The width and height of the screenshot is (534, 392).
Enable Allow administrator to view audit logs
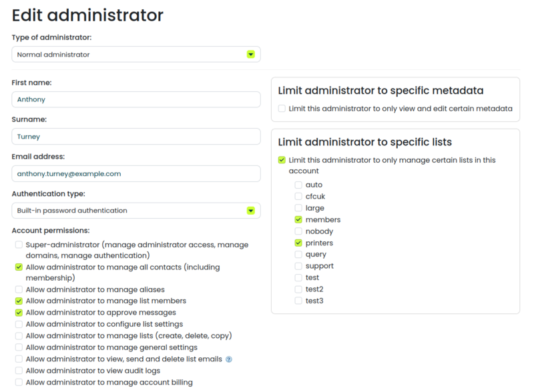click(x=19, y=371)
